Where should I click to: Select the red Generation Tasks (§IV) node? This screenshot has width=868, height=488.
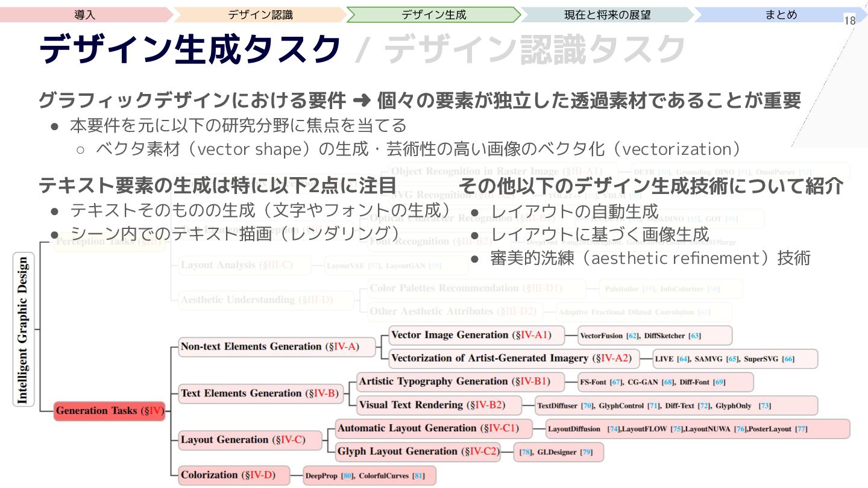[109, 411]
